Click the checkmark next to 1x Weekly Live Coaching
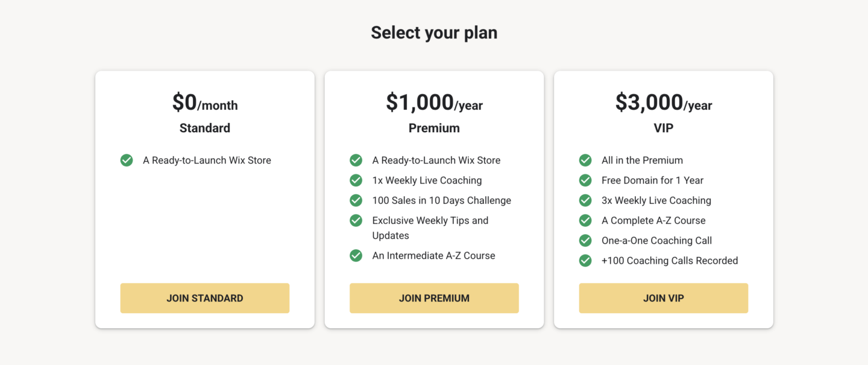The image size is (868, 365). pos(356,180)
